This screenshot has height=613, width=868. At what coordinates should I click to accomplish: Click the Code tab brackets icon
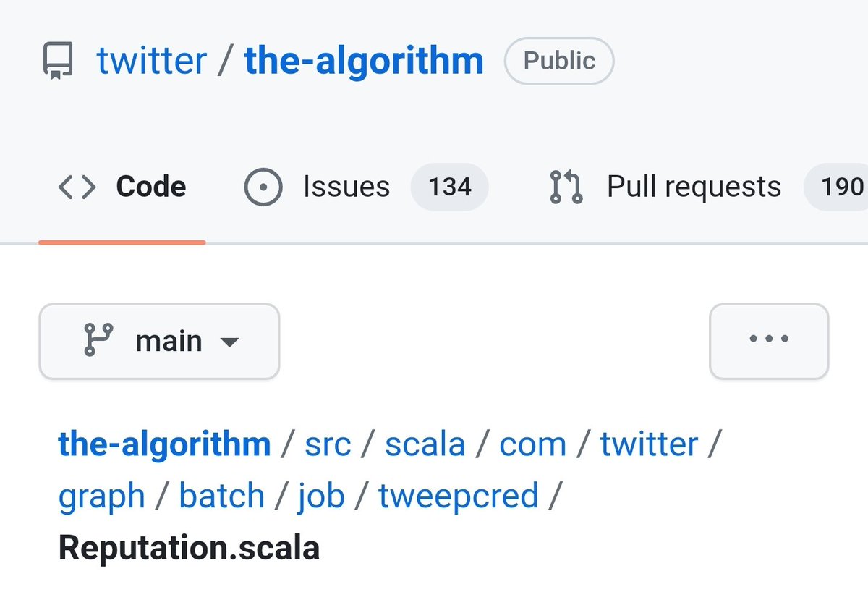(77, 187)
